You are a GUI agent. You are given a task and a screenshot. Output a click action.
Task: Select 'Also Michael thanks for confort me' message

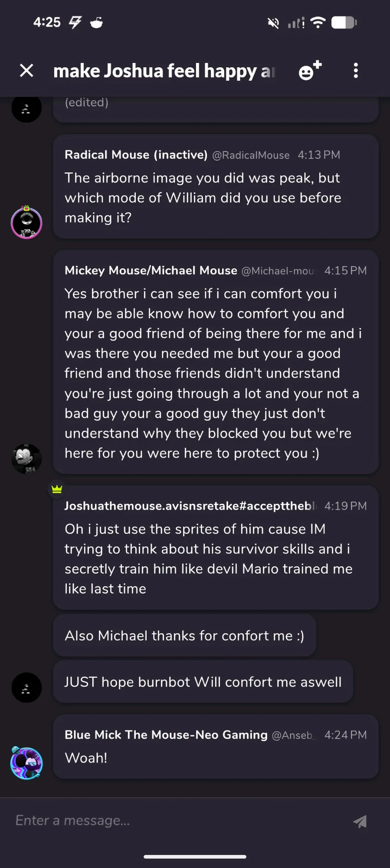tap(184, 636)
